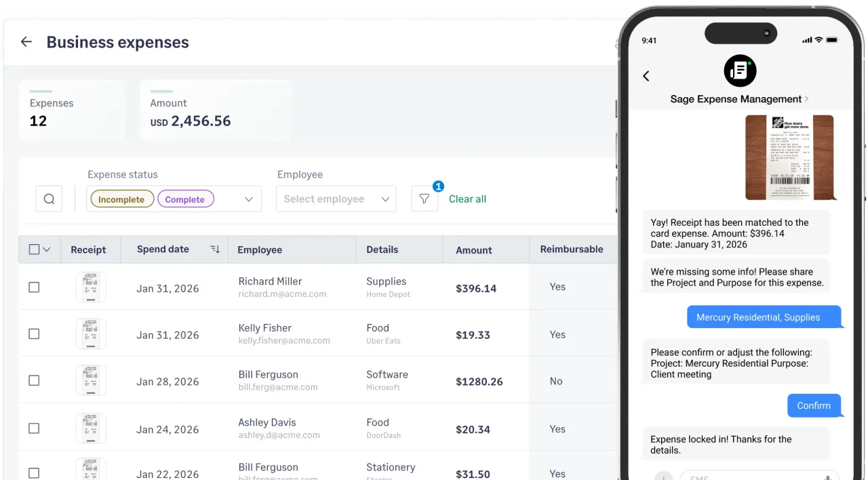Click the $1280.26 amount cell
This screenshot has width=868, height=480.
pos(479,382)
